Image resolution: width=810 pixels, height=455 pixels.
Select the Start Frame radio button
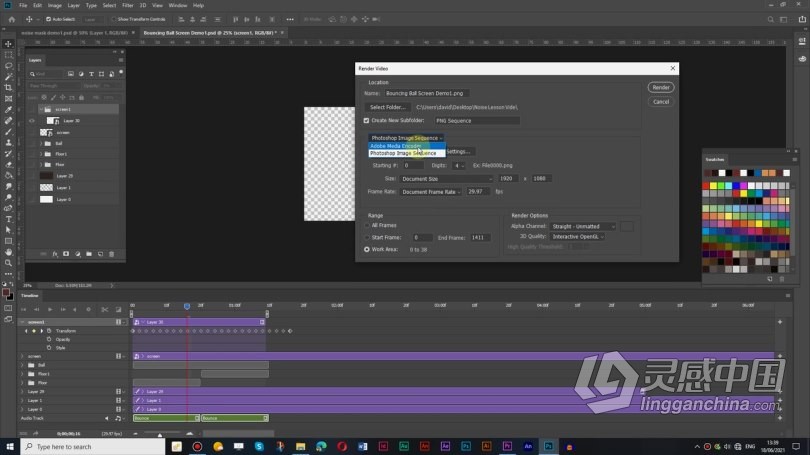(x=367, y=238)
